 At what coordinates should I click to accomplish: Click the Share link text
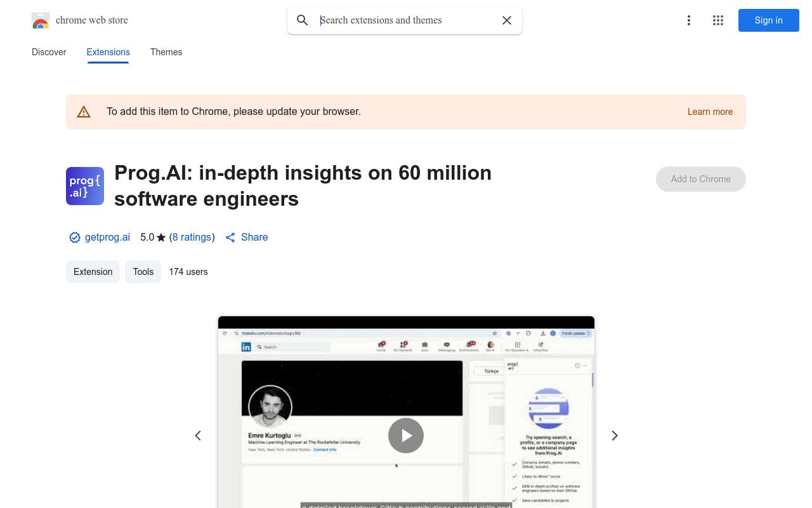coord(254,237)
